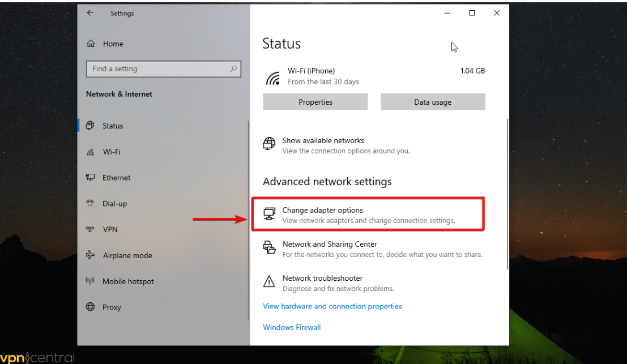Screen dimensions: 627x364
Task: Select Dial-up in the sidebar
Action: pos(114,204)
